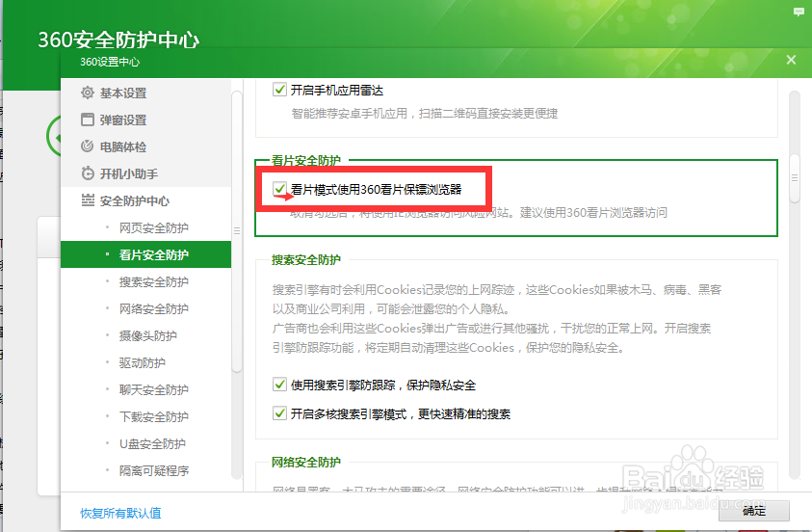Click the 网络安全防护 section heading

click(x=306, y=462)
